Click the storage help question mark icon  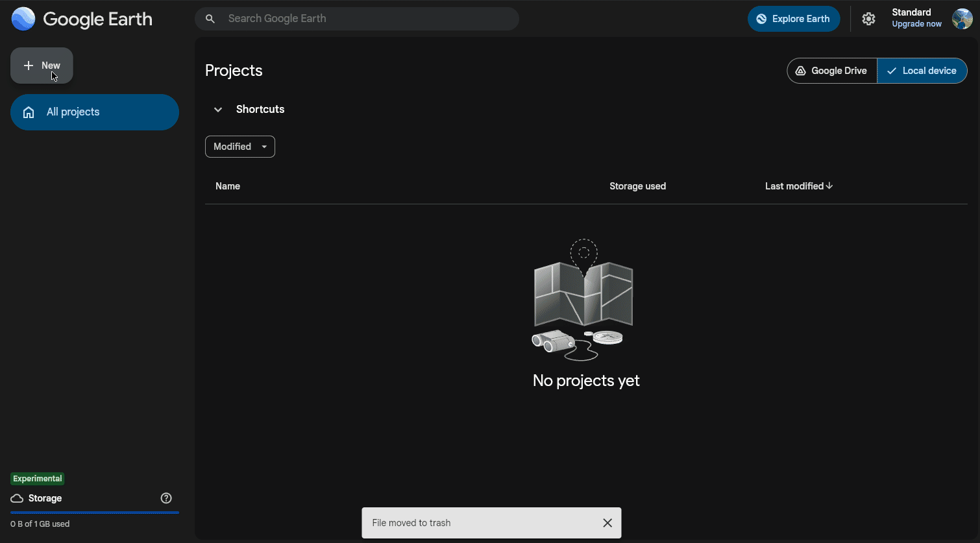click(x=166, y=498)
